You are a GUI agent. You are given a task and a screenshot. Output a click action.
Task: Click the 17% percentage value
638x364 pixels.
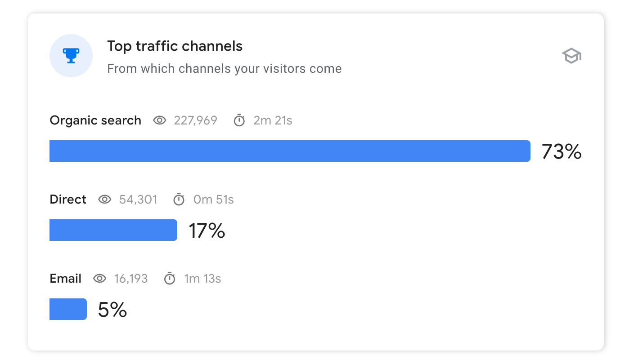207,231
